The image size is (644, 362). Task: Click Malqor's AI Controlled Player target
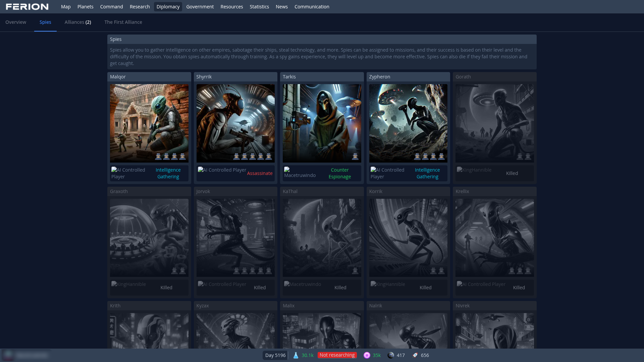tap(128, 173)
